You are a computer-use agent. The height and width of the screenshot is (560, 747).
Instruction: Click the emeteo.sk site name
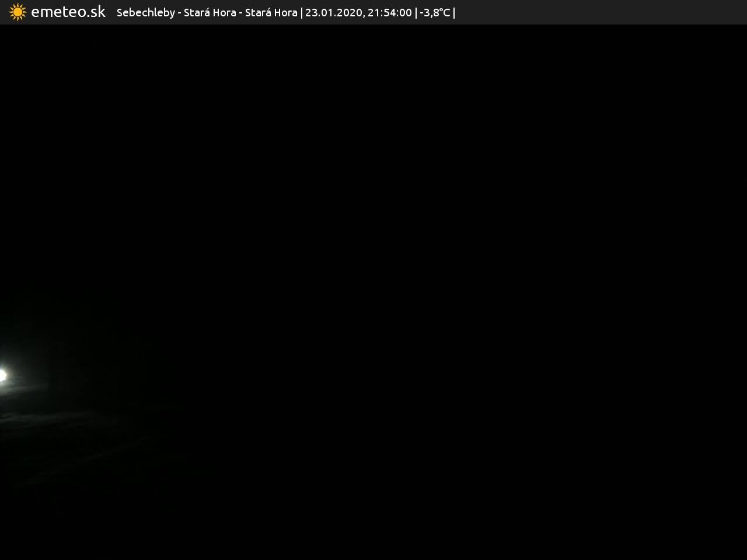tap(68, 12)
